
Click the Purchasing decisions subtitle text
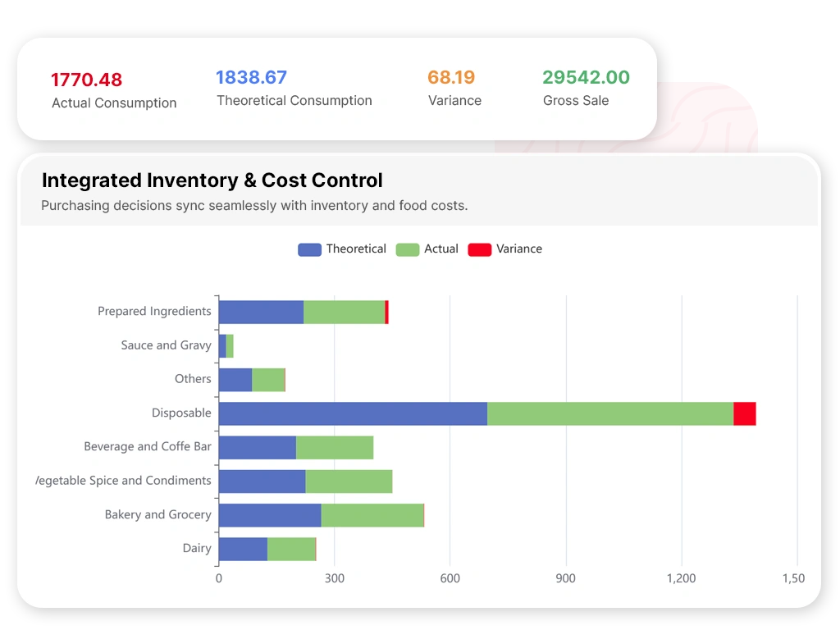click(254, 206)
